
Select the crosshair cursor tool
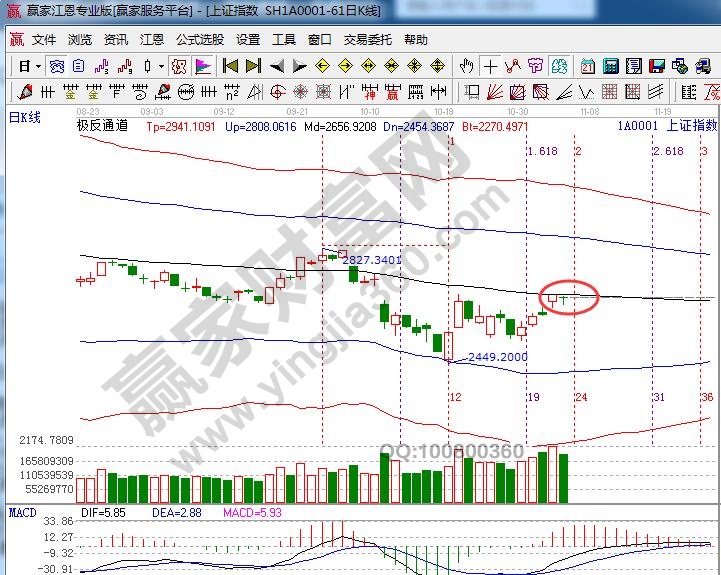[x=490, y=67]
